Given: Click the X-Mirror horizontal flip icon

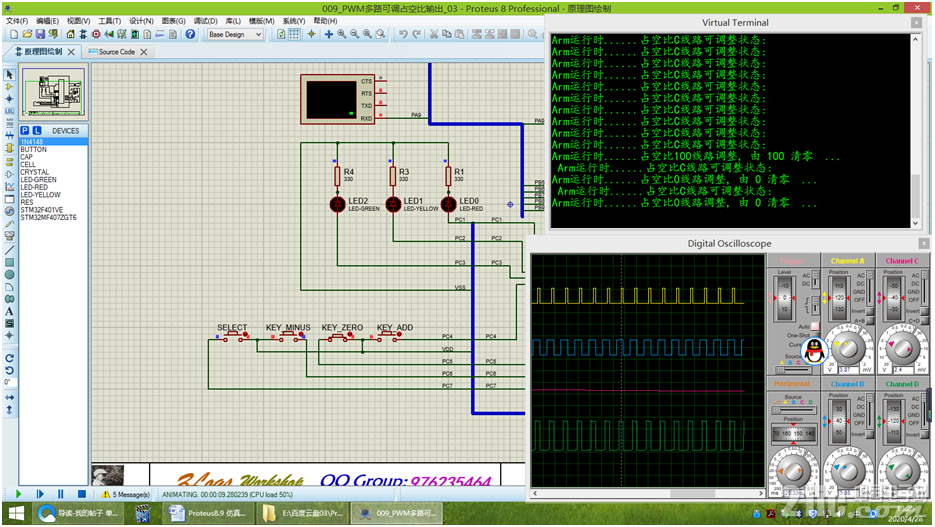Looking at the screenshot, I should coord(9,397).
